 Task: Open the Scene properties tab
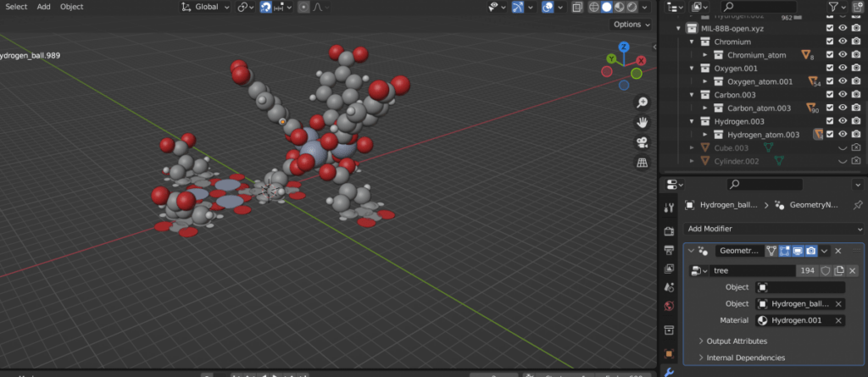point(669,287)
